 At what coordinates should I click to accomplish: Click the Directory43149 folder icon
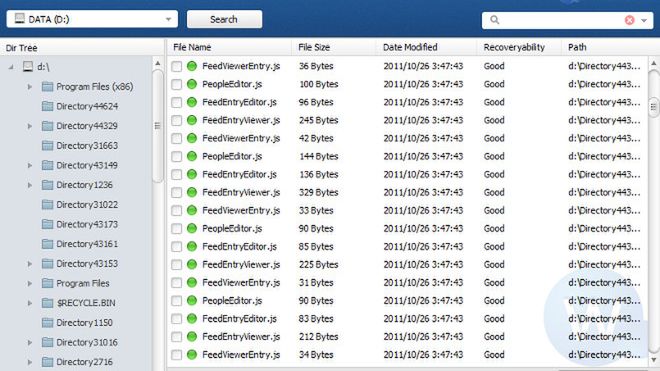(48, 165)
